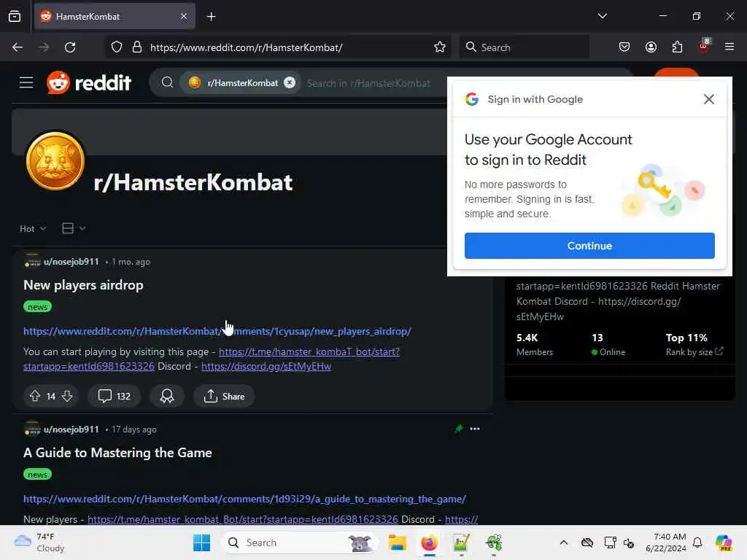Follow the t.me hamster_kombaT_bot link in the airdrop post
This screenshot has width=747, height=560.
[x=309, y=351]
